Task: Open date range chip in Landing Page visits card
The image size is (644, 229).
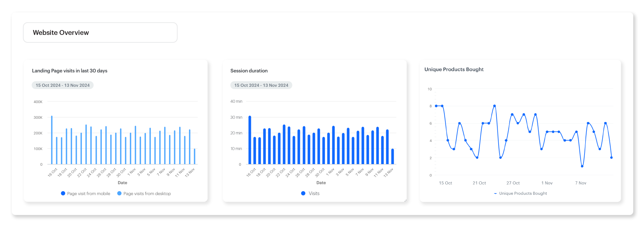Action: point(62,85)
